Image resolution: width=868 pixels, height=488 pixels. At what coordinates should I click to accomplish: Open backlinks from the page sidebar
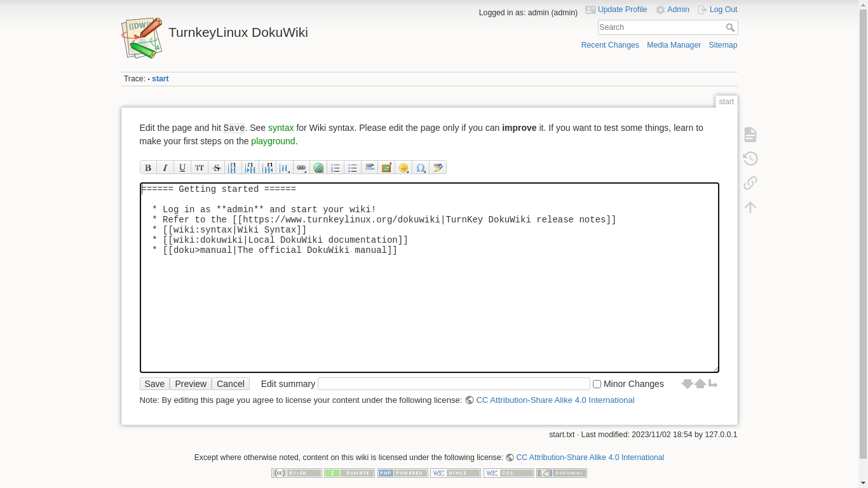tap(750, 183)
